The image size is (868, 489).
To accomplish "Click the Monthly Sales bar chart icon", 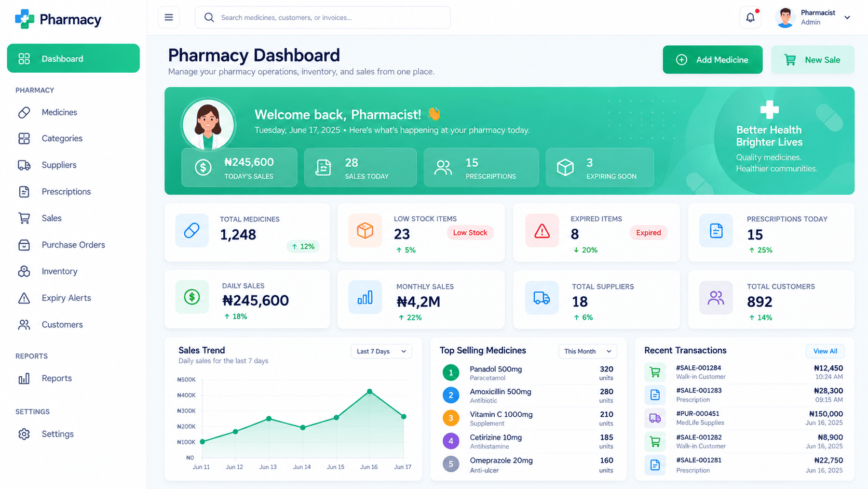I will tap(365, 297).
